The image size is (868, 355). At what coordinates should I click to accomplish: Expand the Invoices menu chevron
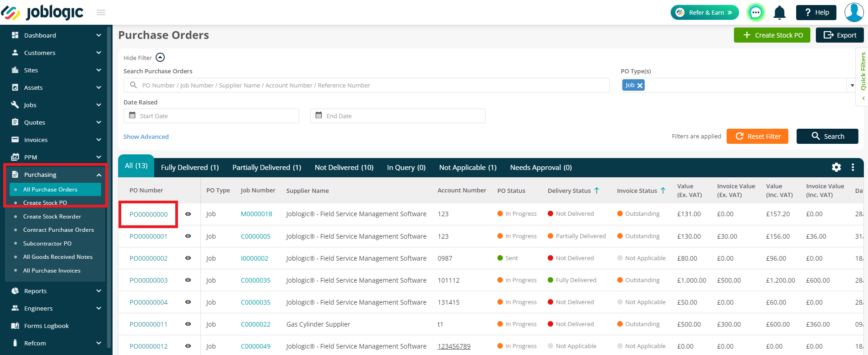point(99,140)
